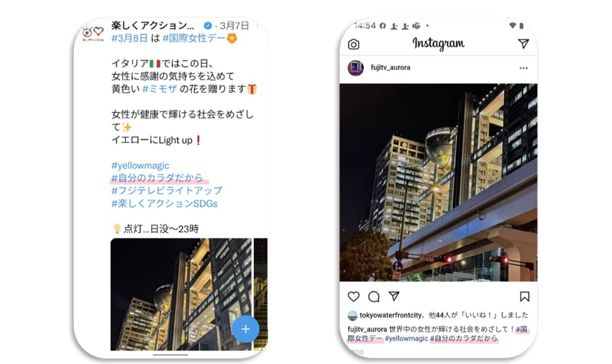Open the #国際女性デー hashtag in the tweet

click(x=194, y=38)
